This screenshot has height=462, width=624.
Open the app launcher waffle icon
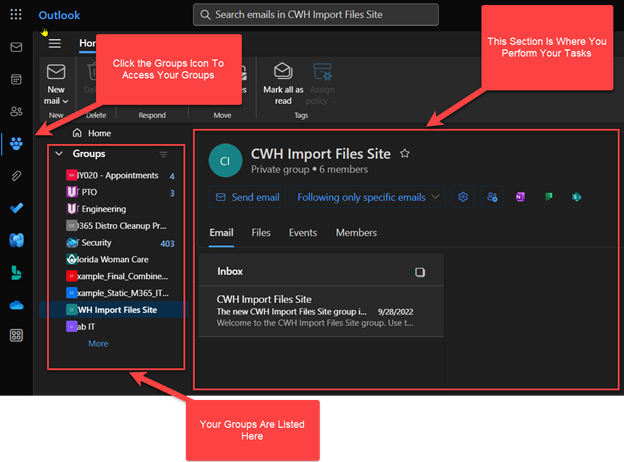pyautogui.click(x=16, y=15)
